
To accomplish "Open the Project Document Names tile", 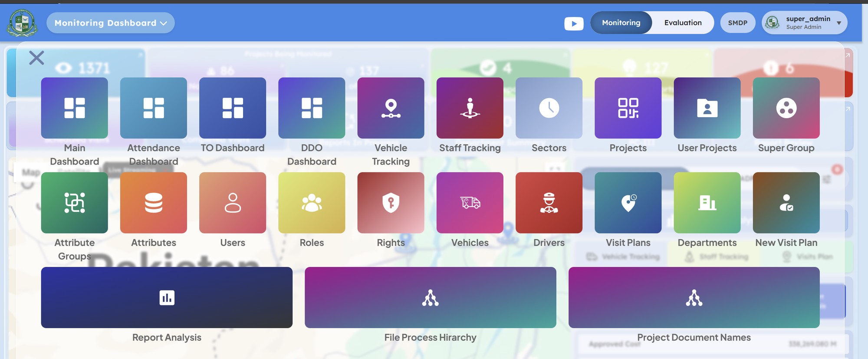I will point(694,297).
